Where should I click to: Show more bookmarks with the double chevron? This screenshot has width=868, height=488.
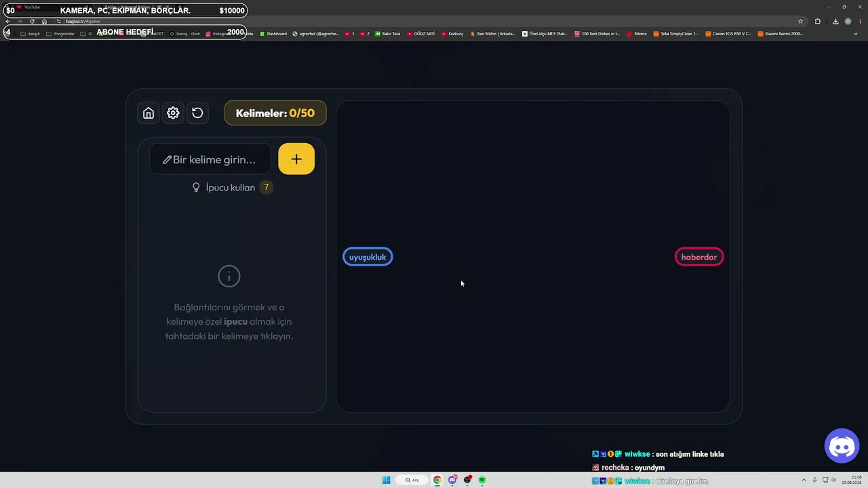(855, 34)
